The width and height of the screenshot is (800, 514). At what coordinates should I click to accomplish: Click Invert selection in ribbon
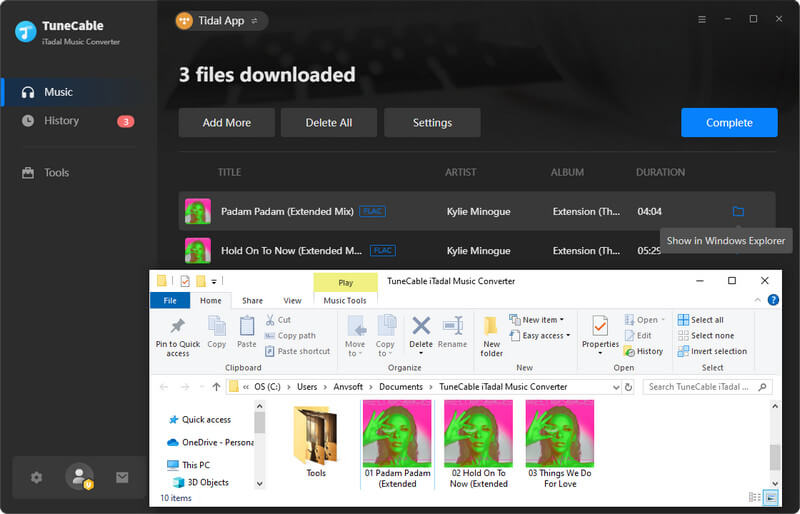[x=712, y=352]
